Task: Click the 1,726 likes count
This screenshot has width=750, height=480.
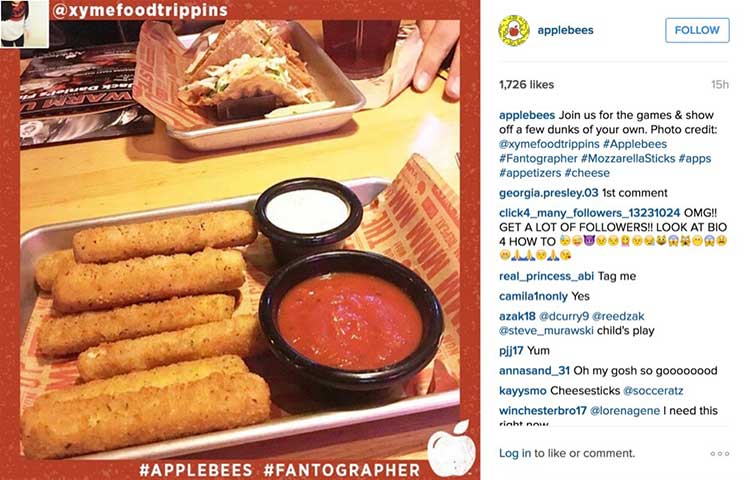Action: 526,85
